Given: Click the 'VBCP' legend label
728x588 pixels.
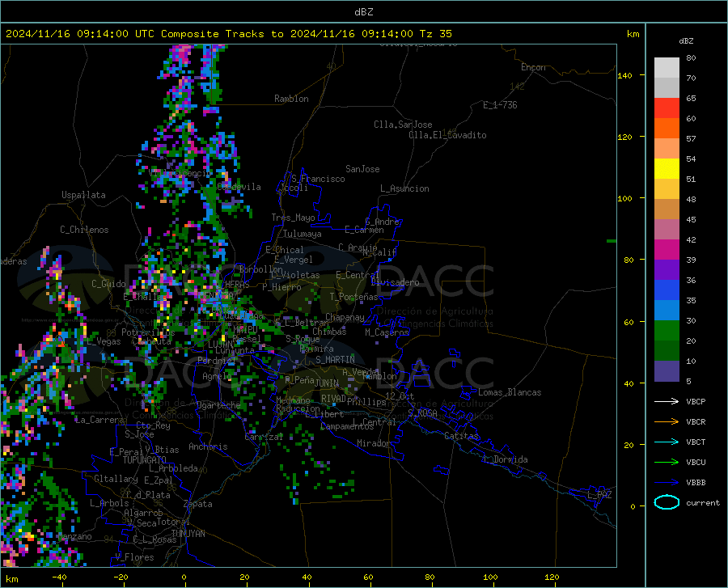Looking at the screenshot, I should click(696, 401).
